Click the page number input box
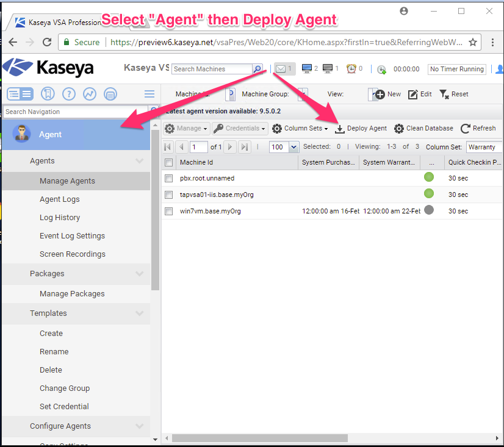The image size is (504, 447). tap(199, 147)
